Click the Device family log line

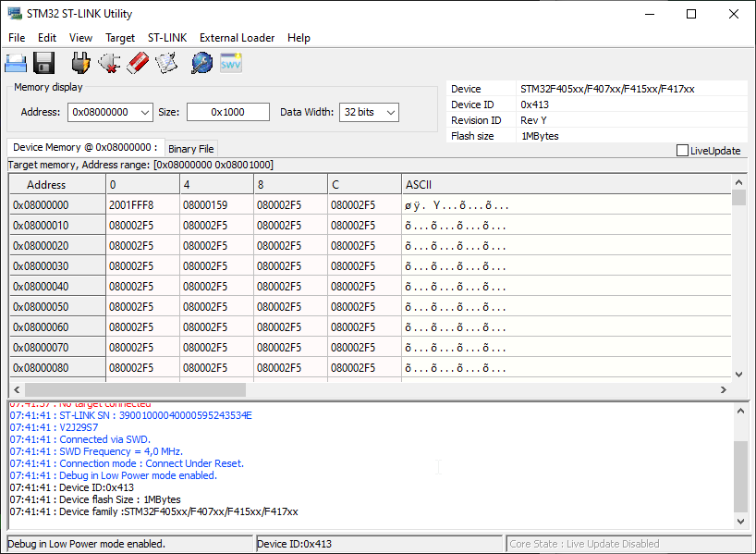coord(153,511)
